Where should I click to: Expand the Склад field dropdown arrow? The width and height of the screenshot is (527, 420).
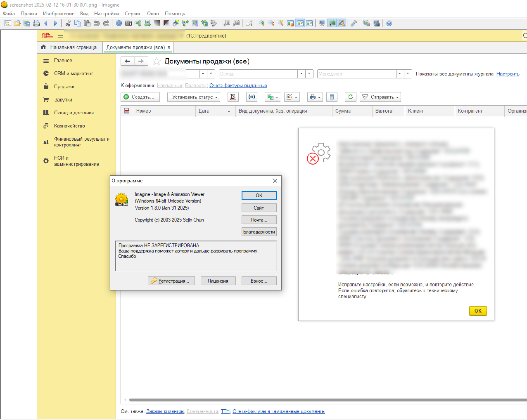(301, 74)
